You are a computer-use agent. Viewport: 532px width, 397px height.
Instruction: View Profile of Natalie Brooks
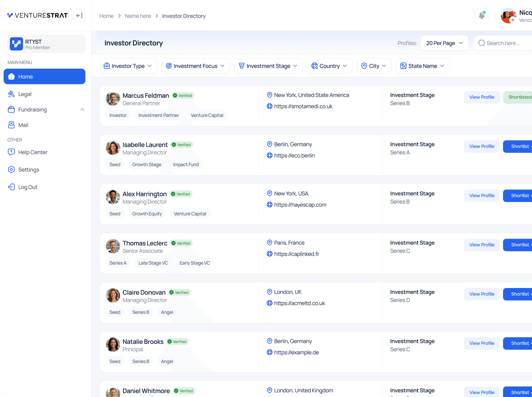(482, 343)
